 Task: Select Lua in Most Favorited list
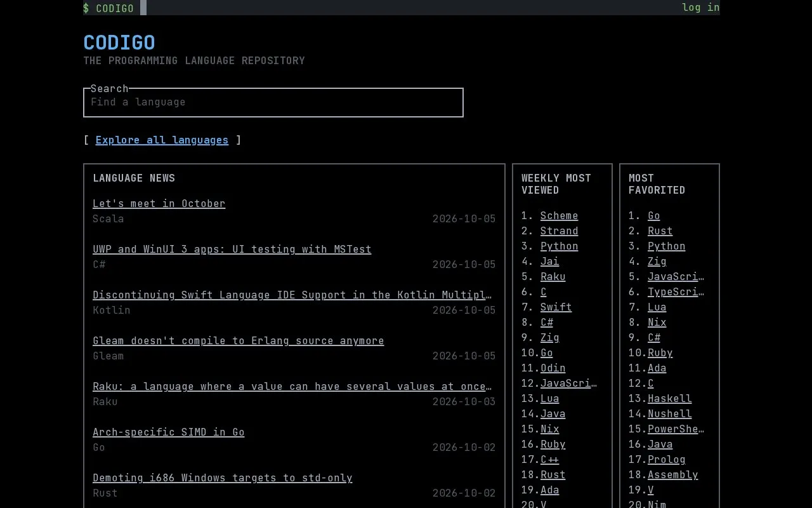657,307
